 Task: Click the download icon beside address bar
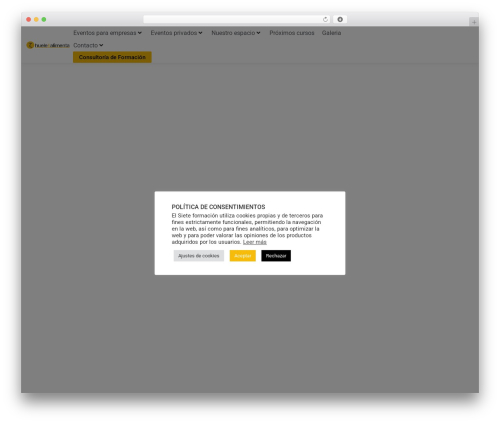tap(340, 20)
